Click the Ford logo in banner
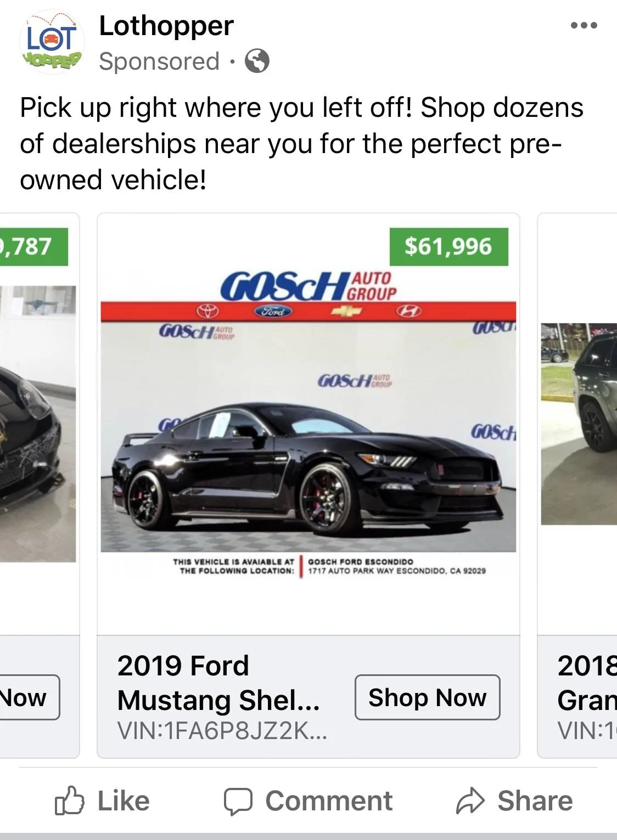 [x=273, y=311]
